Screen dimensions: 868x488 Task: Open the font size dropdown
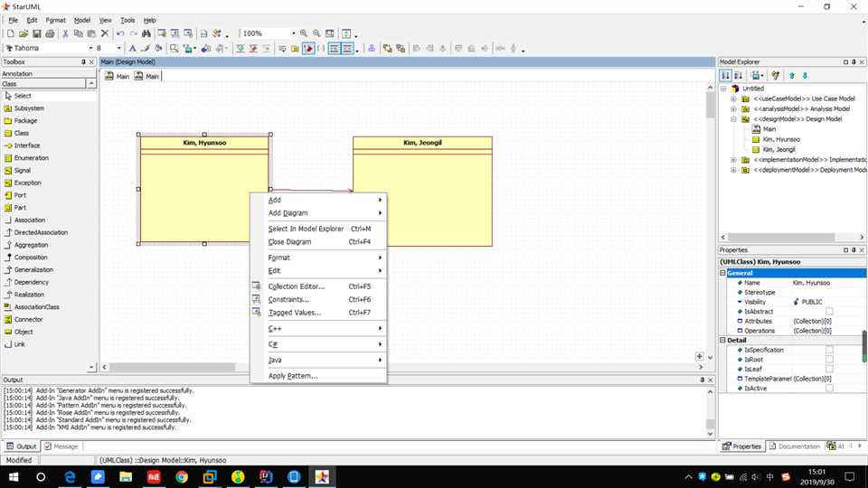[119, 49]
